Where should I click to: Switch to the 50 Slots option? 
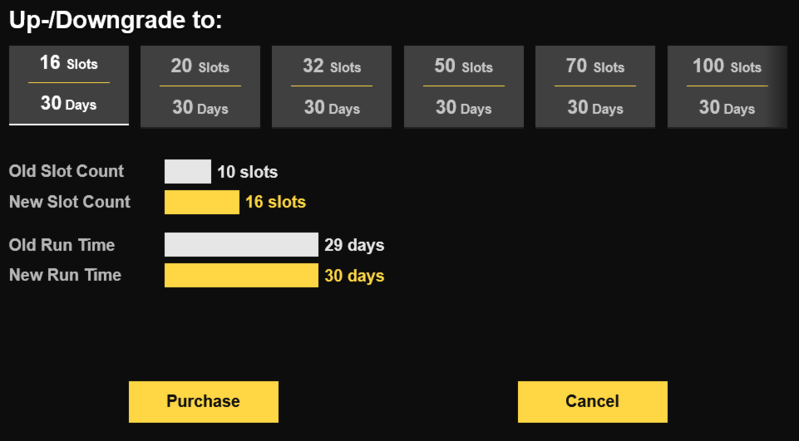[x=463, y=87]
